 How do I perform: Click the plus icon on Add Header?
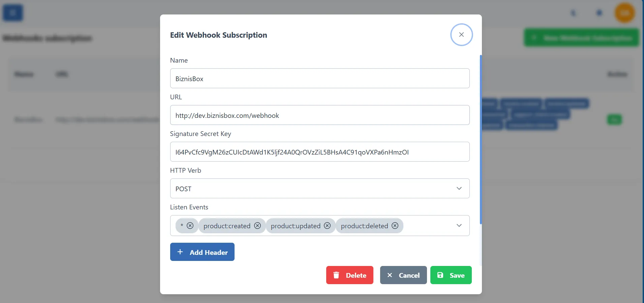[180, 251]
